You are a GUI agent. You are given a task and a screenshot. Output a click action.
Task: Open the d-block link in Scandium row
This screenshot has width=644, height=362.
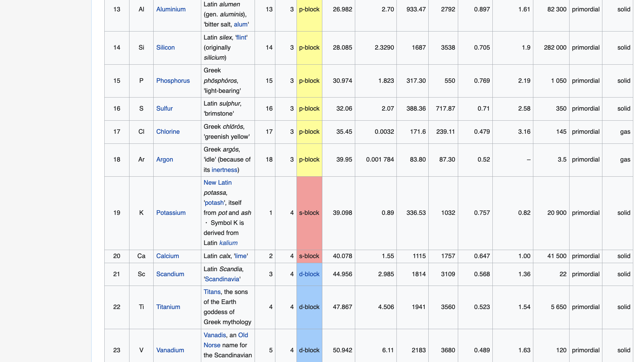(309, 274)
